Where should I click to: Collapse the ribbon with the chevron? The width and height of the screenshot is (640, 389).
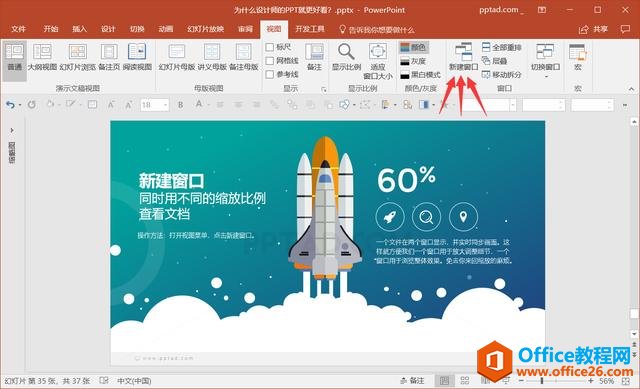tap(631, 89)
